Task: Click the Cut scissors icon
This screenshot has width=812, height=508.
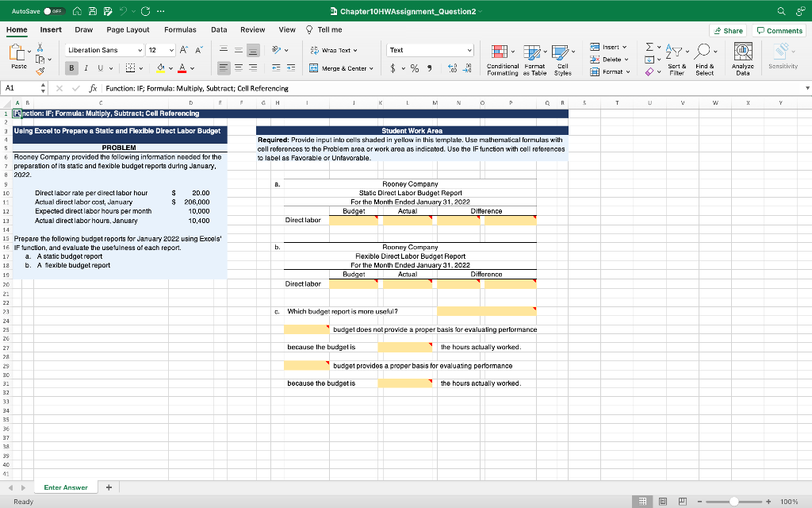Action: coord(40,48)
